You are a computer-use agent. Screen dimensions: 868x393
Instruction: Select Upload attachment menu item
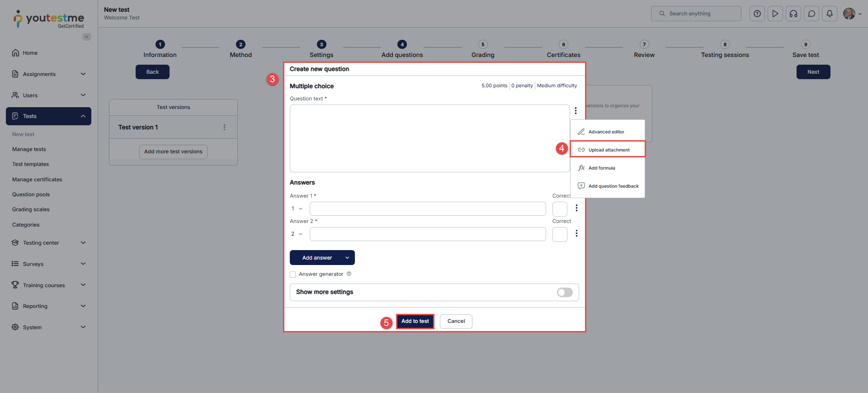point(608,150)
